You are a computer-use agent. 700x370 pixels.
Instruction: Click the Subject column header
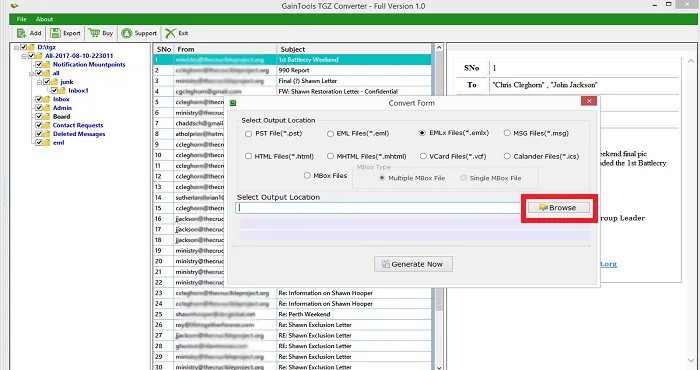[x=354, y=49]
